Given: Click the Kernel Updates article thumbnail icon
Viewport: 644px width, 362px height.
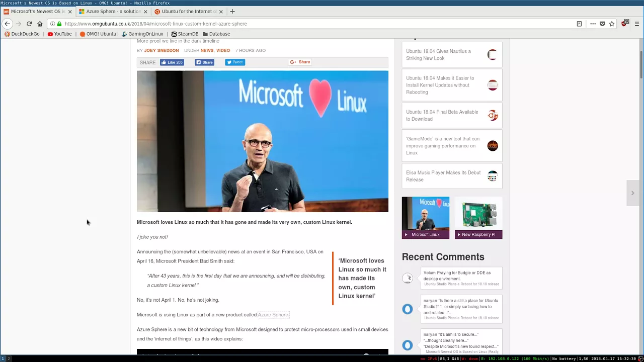Looking at the screenshot, I should (493, 85).
